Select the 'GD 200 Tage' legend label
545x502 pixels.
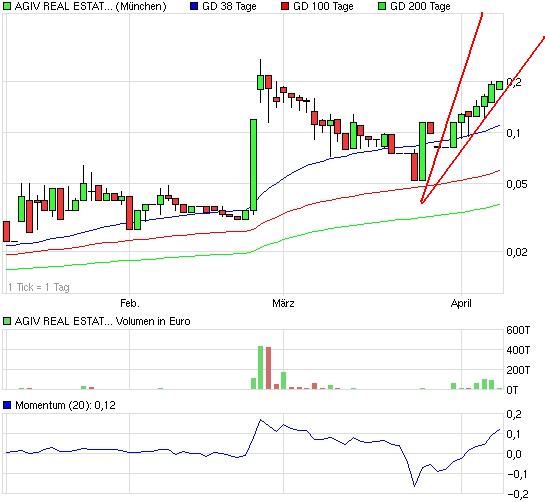[420, 6]
